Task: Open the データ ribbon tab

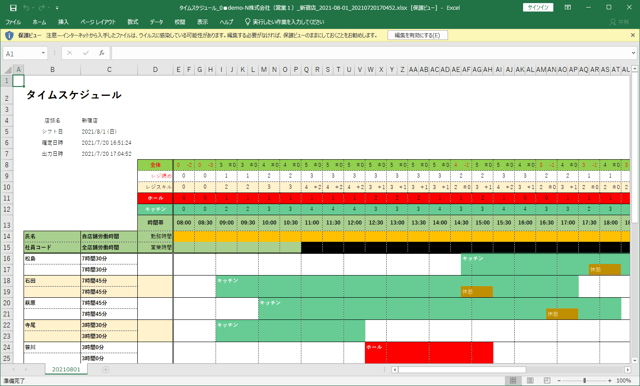Action: (x=156, y=22)
